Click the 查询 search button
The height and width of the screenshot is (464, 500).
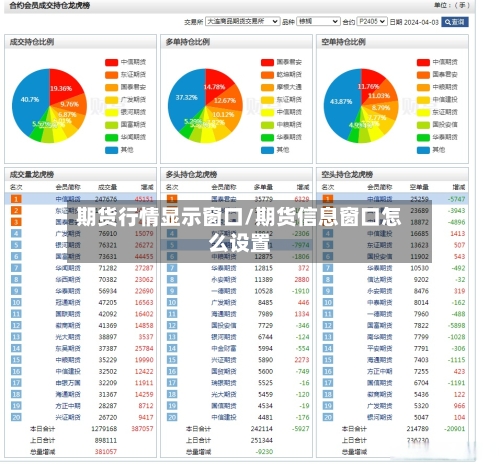point(455,22)
